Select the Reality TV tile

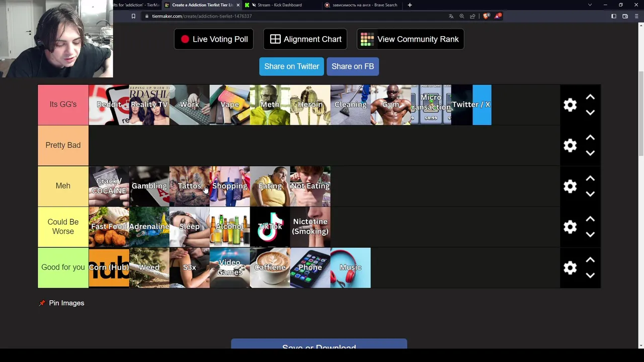[149, 105]
